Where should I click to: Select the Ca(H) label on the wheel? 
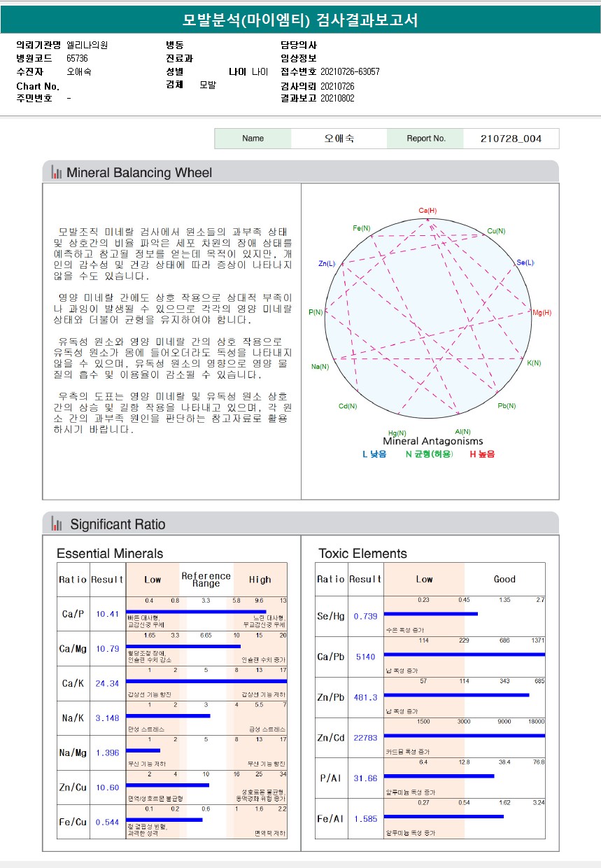tap(427, 211)
